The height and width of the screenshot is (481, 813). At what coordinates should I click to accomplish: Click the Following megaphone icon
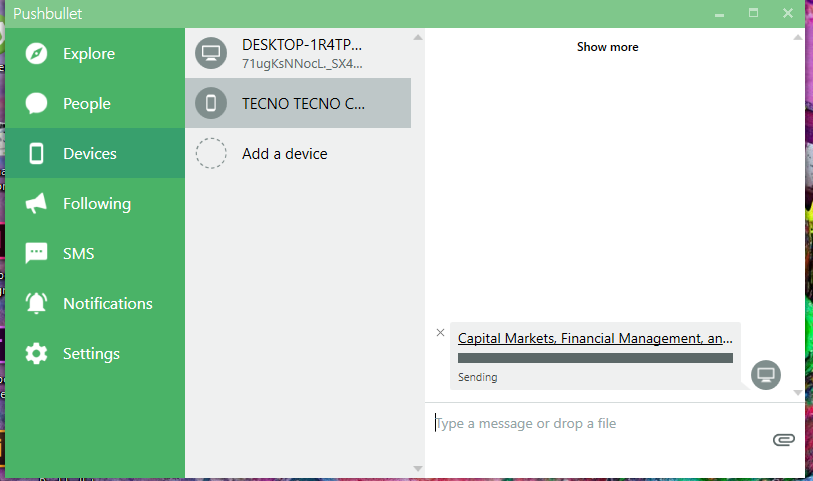(36, 203)
